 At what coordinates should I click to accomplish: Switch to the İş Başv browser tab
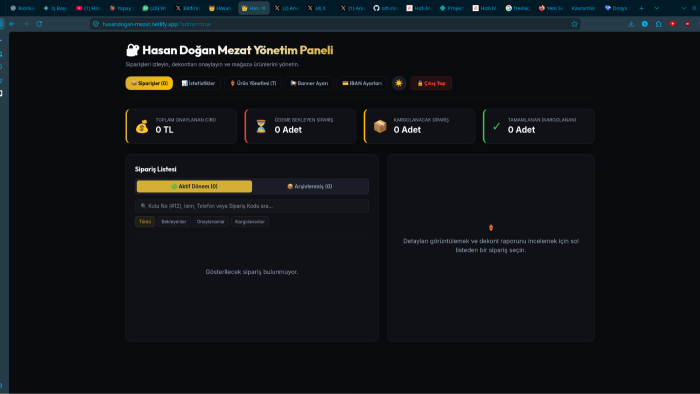pyautogui.click(x=55, y=8)
